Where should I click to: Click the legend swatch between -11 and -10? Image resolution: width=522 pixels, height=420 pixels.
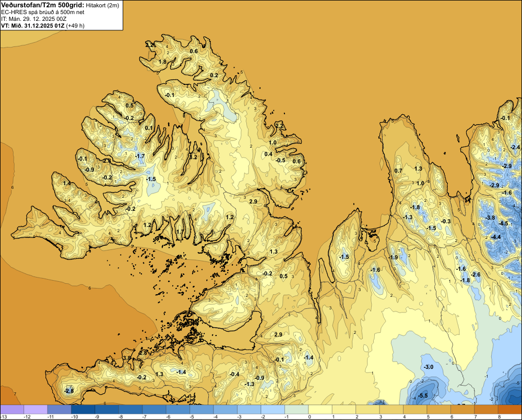pos(60,409)
